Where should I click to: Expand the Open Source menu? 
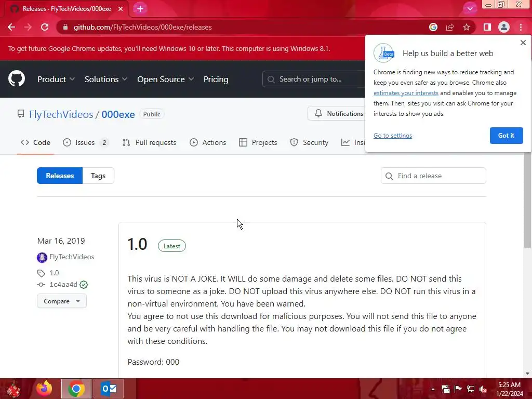tap(166, 79)
